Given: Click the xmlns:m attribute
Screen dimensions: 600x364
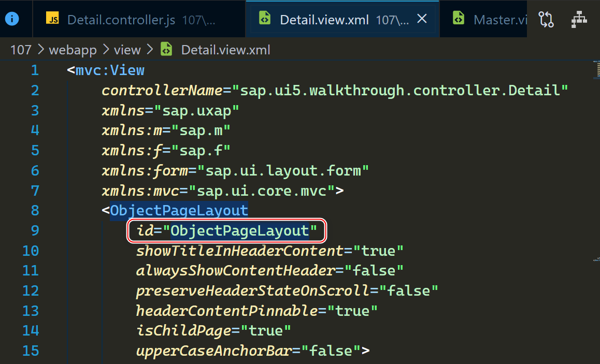Looking at the screenshot, I should click(132, 131).
